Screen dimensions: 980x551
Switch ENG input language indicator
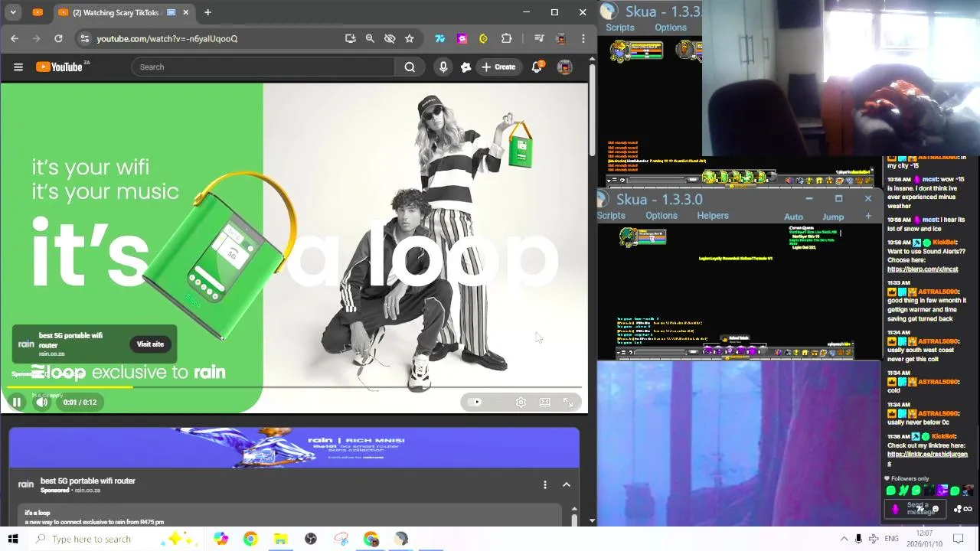pyautogui.click(x=892, y=539)
